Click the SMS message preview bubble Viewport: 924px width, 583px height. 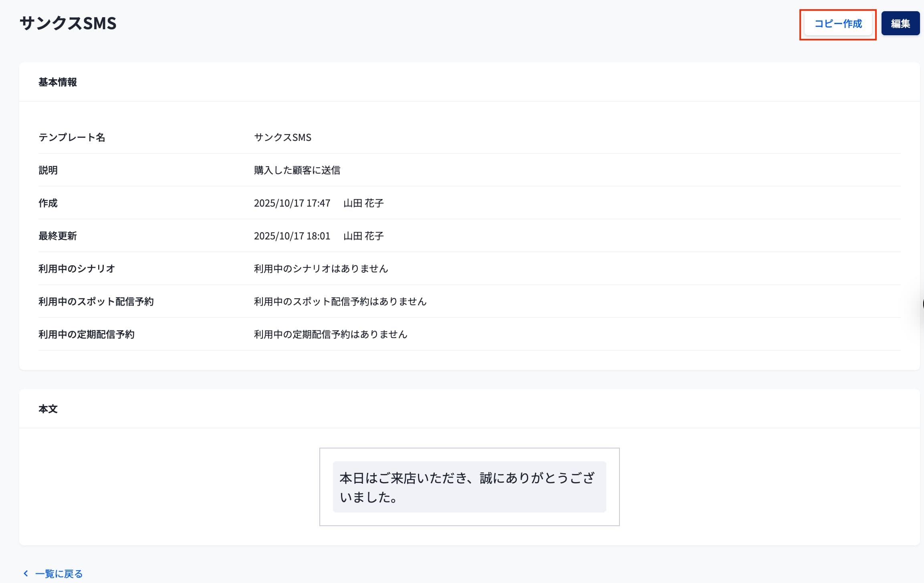coord(469,487)
